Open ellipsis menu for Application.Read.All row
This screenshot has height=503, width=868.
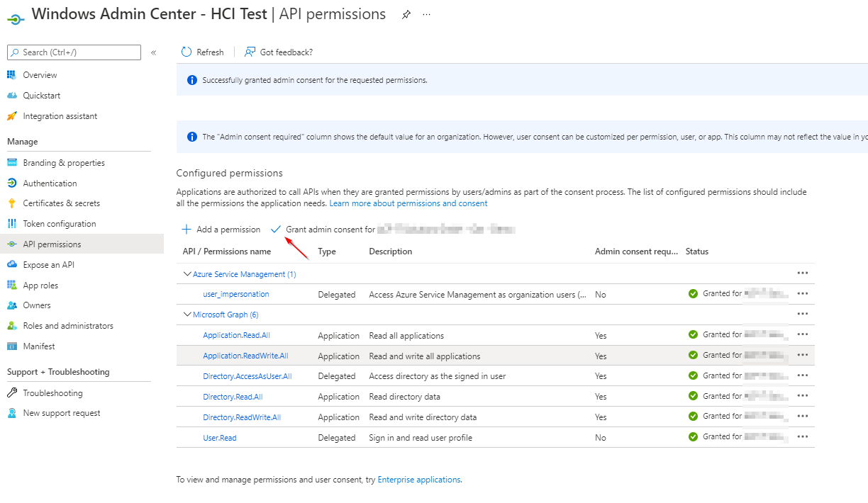coord(803,334)
